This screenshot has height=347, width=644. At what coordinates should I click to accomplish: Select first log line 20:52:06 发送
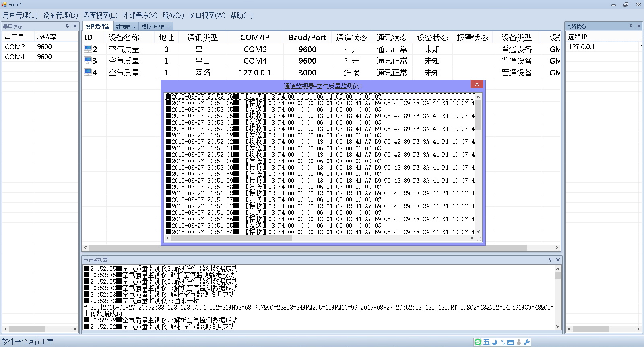(320, 97)
